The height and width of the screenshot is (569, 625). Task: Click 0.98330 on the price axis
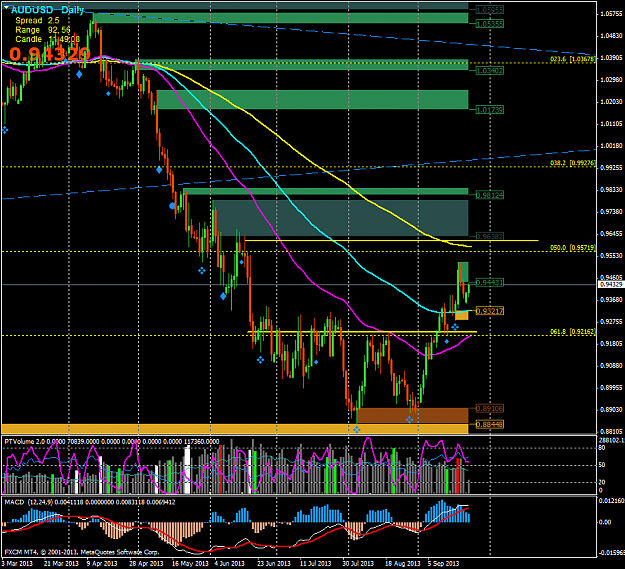[x=611, y=190]
